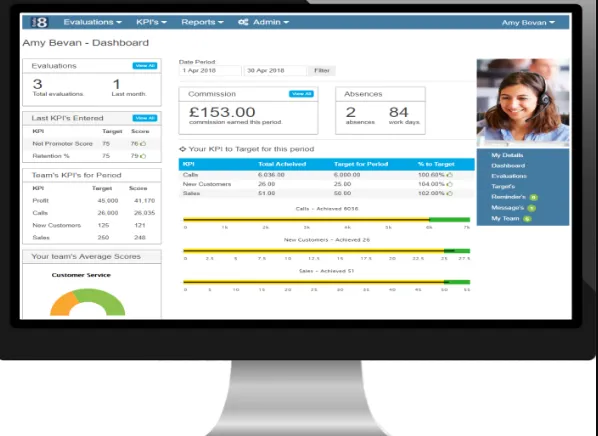Click the Reminder's green count badge
This screenshot has width=598, height=436.
pos(534,198)
